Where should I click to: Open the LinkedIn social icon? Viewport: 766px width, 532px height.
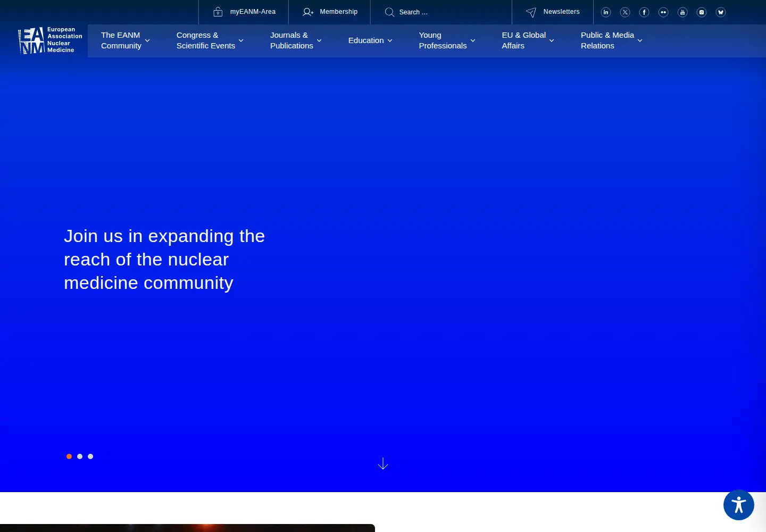pyautogui.click(x=606, y=12)
